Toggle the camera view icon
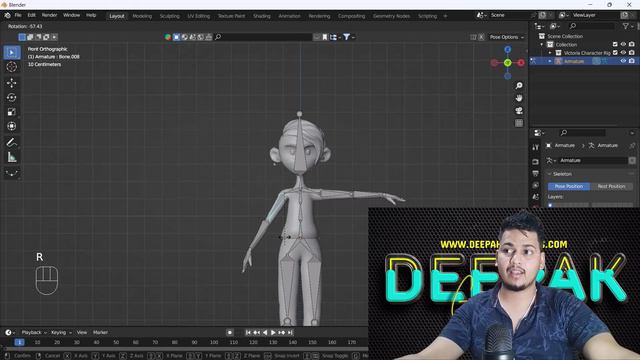The image size is (640, 360). click(x=519, y=111)
